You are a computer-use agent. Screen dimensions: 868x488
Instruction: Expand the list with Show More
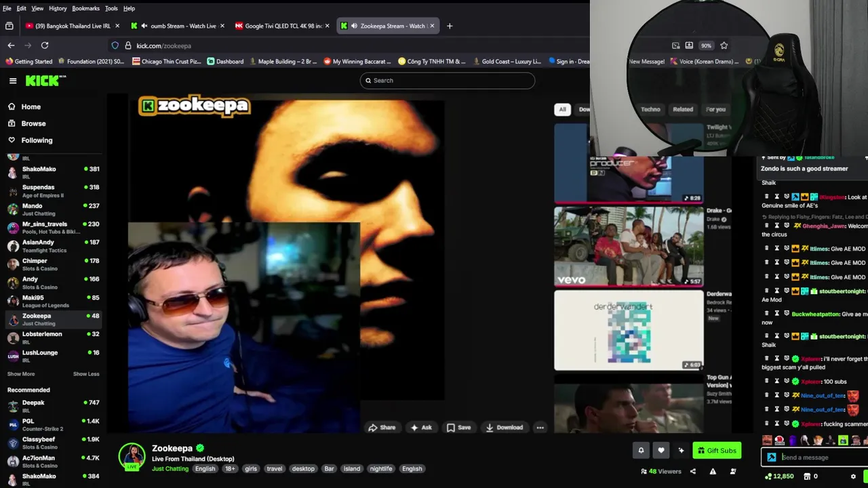coord(21,374)
